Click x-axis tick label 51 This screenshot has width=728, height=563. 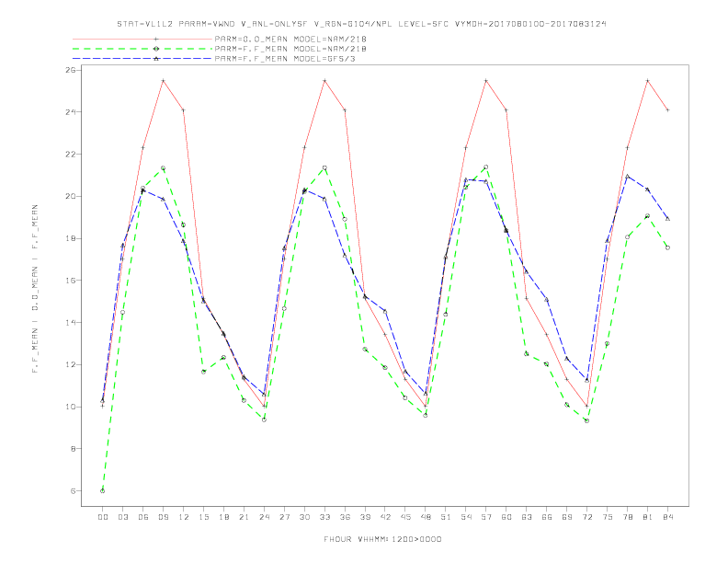tap(446, 517)
